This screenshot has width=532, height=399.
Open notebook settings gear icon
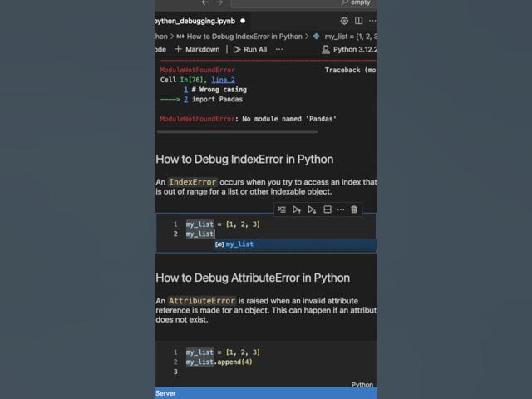point(344,21)
